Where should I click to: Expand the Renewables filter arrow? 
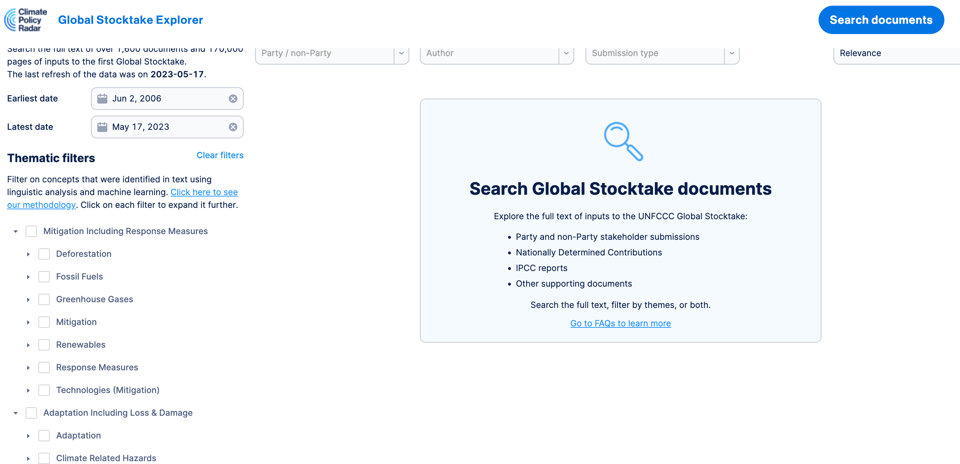(x=28, y=345)
